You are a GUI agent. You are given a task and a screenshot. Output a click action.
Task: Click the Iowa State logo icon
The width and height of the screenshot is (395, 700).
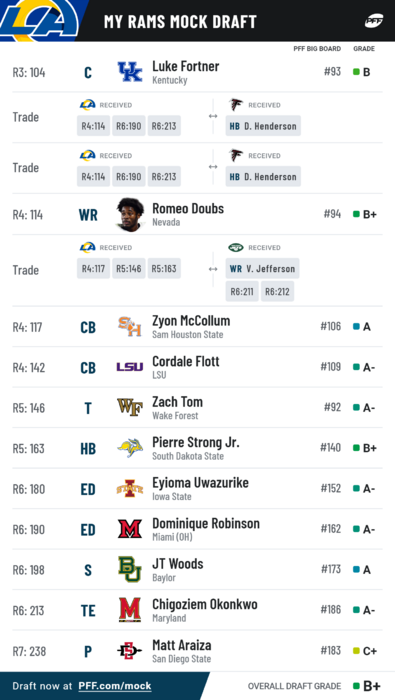coord(130,489)
